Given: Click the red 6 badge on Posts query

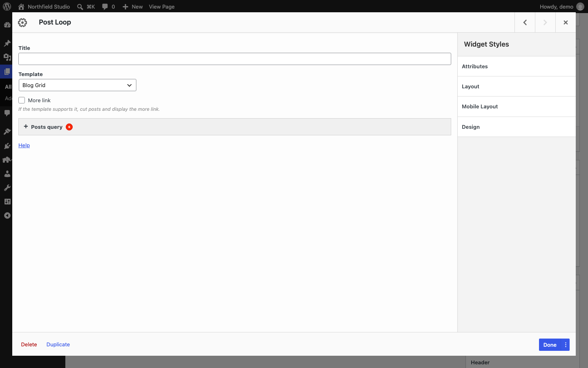Looking at the screenshot, I should [x=69, y=127].
